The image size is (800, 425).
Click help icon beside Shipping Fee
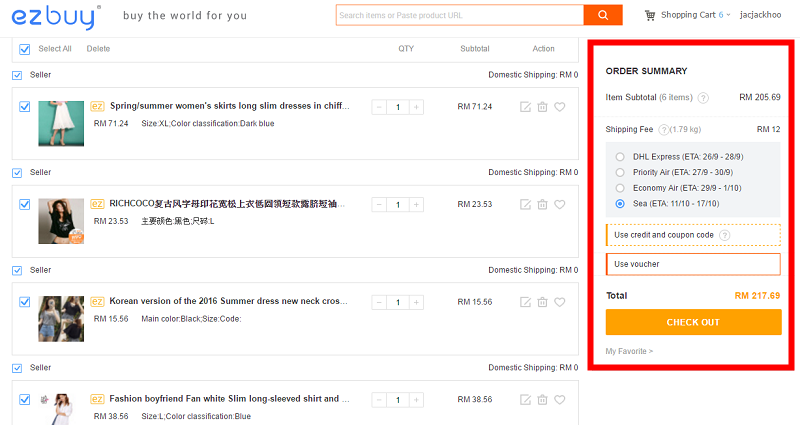pos(663,130)
